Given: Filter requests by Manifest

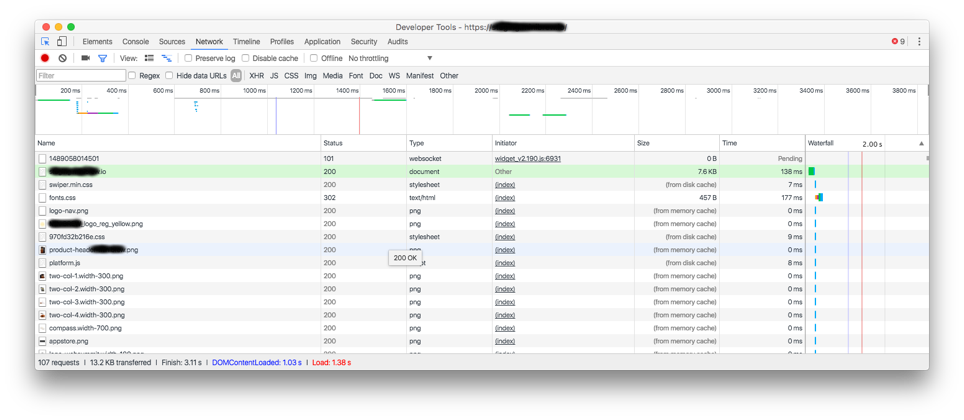Looking at the screenshot, I should [419, 76].
